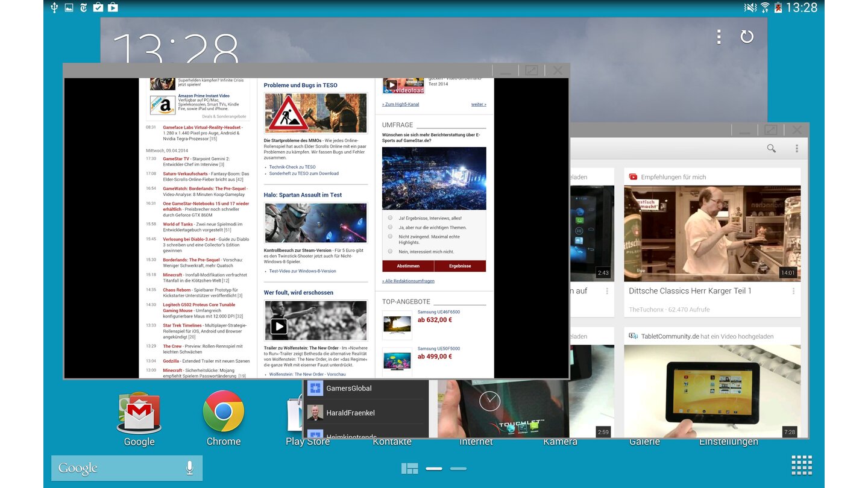Click the Ergebnisse button
The image size is (868, 488).
pos(460,266)
